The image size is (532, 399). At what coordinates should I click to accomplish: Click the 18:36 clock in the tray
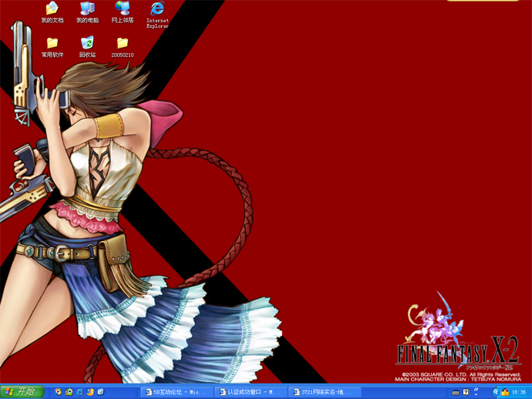pyautogui.click(x=519, y=392)
